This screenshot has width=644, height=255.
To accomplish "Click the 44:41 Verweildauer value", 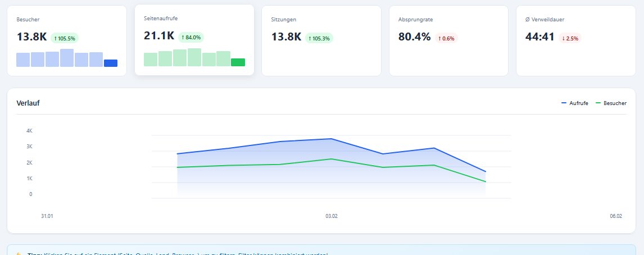I will [x=539, y=37].
